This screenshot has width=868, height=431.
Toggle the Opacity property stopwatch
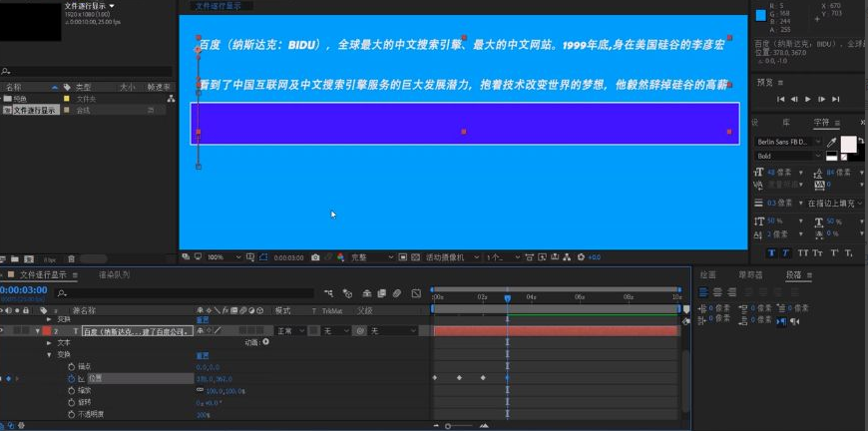(71, 414)
